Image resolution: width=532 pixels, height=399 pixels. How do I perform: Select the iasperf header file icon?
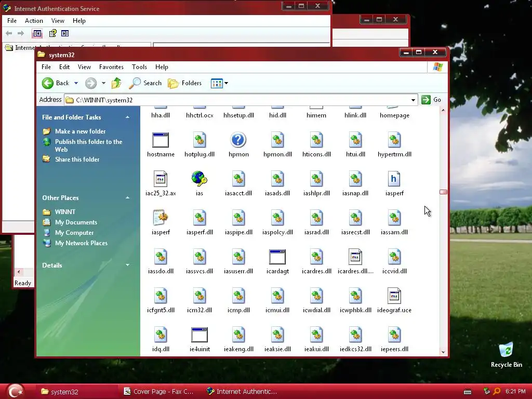[x=394, y=179]
